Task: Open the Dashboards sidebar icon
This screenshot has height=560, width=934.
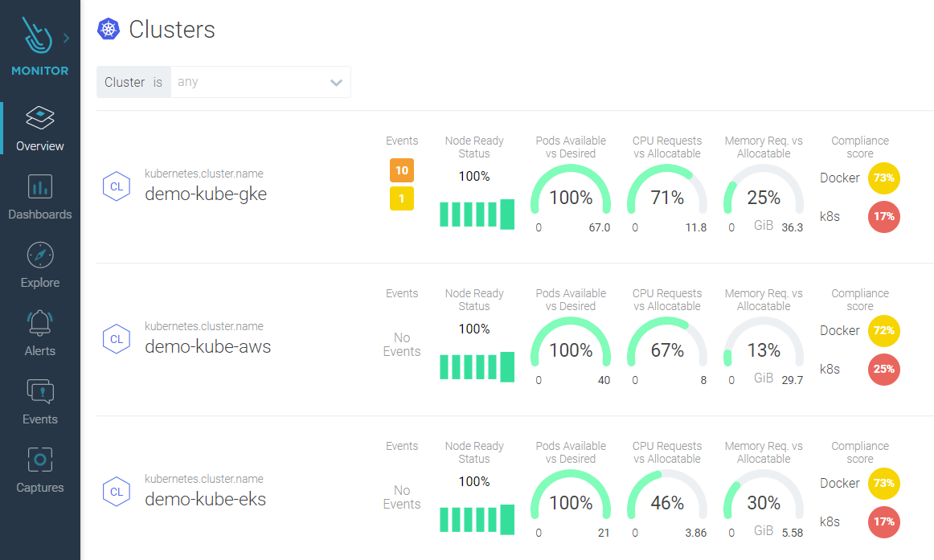Action: click(40, 187)
